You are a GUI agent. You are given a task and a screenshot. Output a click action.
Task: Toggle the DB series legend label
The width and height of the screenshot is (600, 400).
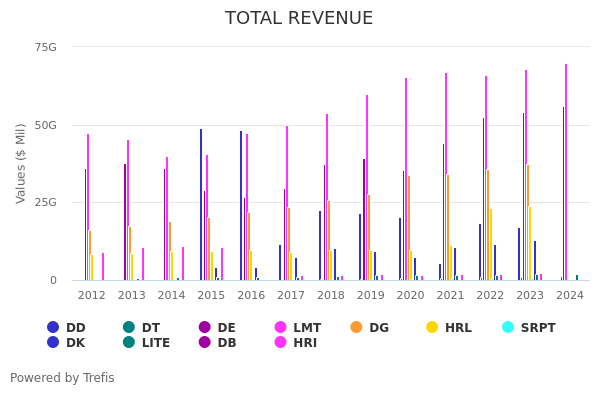(227, 343)
